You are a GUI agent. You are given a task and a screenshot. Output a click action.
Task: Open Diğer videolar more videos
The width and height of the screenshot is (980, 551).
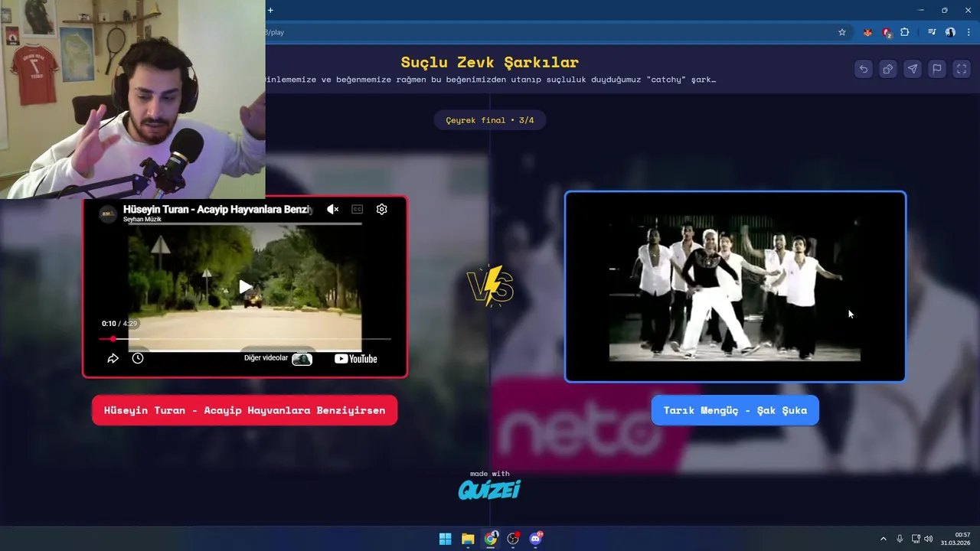tap(278, 358)
